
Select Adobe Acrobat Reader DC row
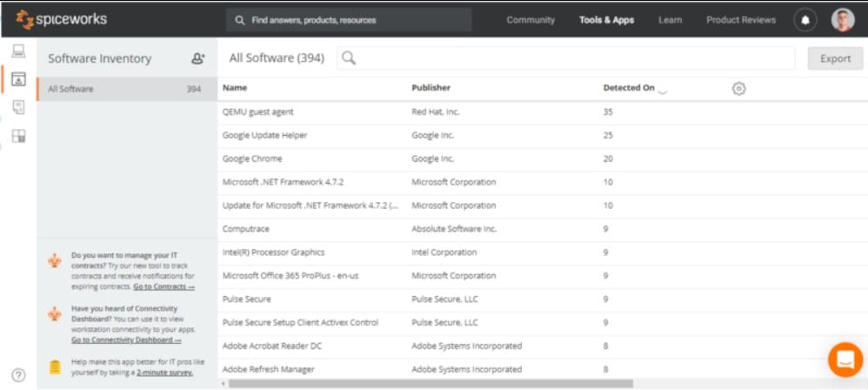(x=543, y=346)
